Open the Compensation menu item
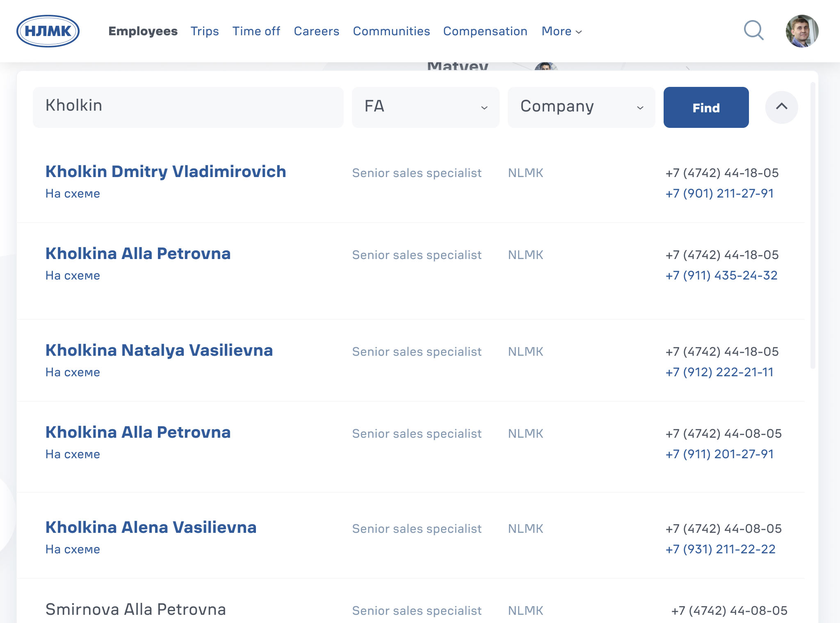 coord(485,31)
